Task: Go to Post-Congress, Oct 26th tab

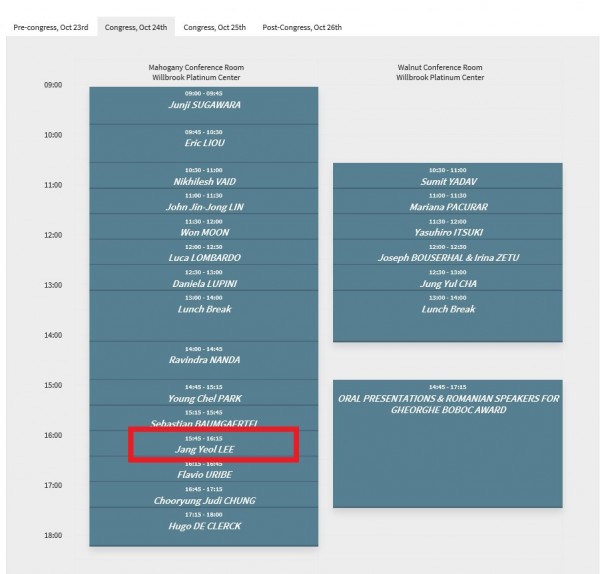Action: point(302,27)
